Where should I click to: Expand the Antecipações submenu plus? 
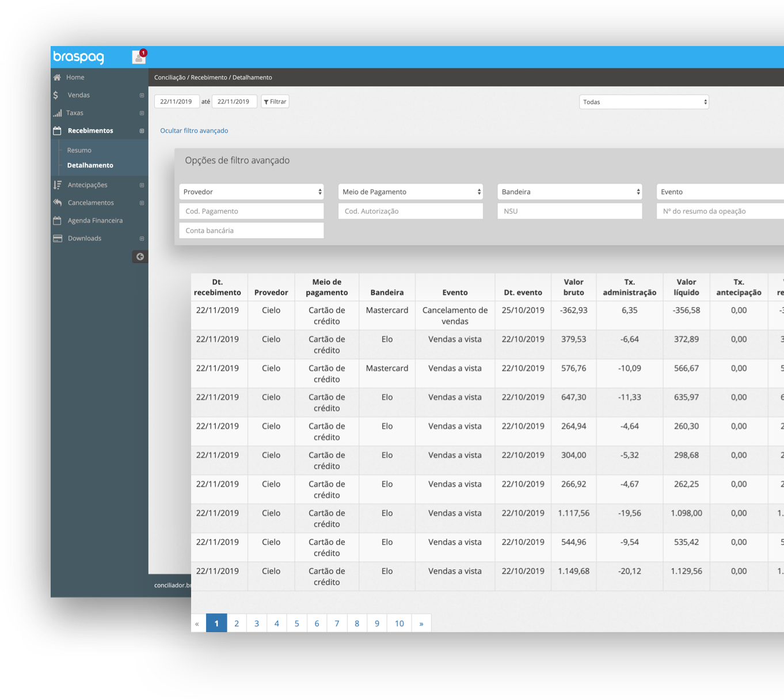[142, 185]
